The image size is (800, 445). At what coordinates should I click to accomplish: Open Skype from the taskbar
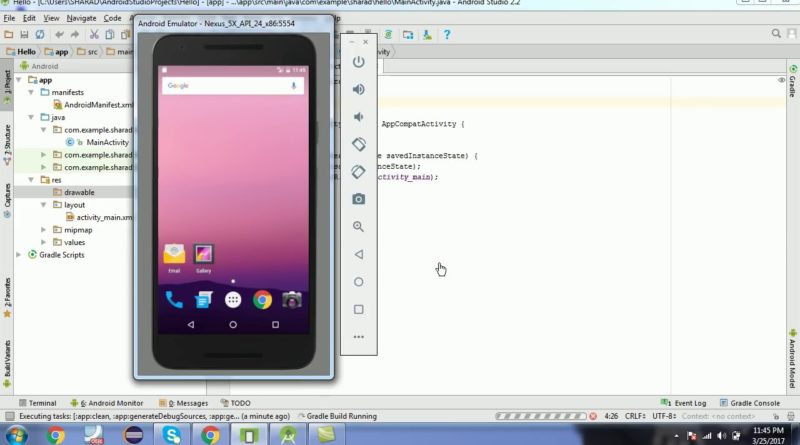172,435
